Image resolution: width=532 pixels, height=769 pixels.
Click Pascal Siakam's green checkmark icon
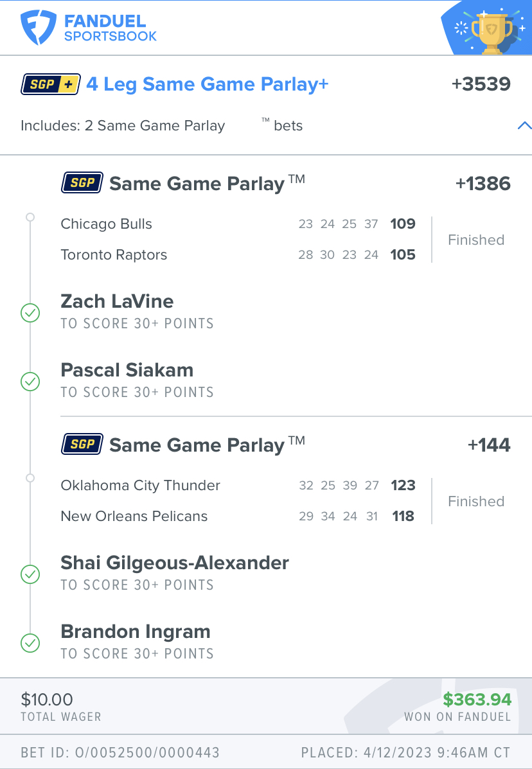coord(30,382)
